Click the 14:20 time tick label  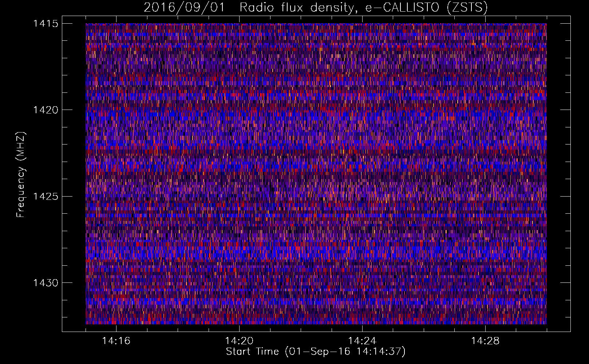coord(239,341)
